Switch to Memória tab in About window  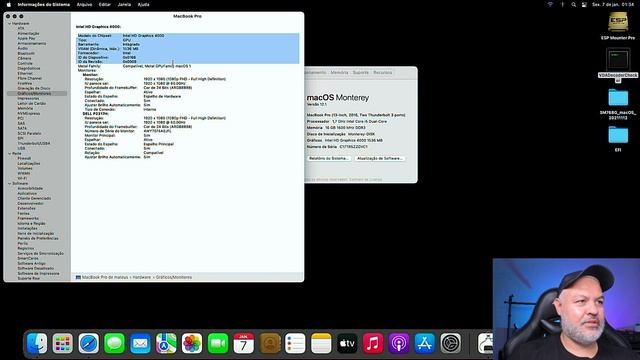[x=339, y=72]
